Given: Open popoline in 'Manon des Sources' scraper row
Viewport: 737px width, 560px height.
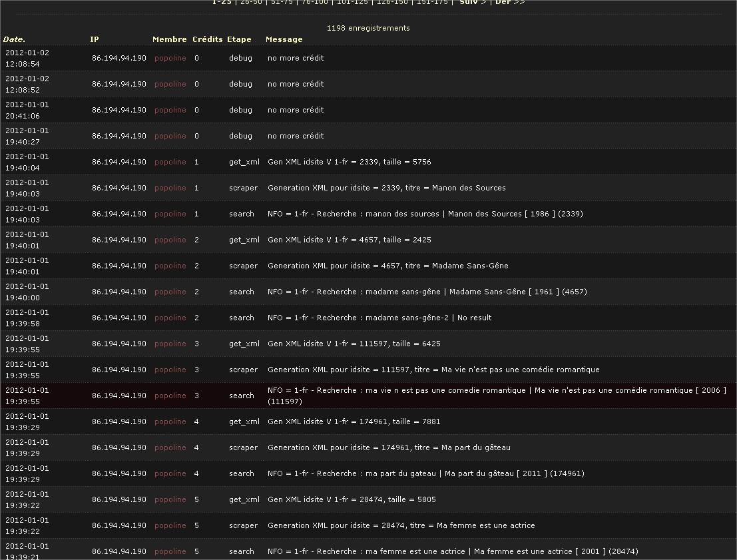Looking at the screenshot, I should (170, 188).
